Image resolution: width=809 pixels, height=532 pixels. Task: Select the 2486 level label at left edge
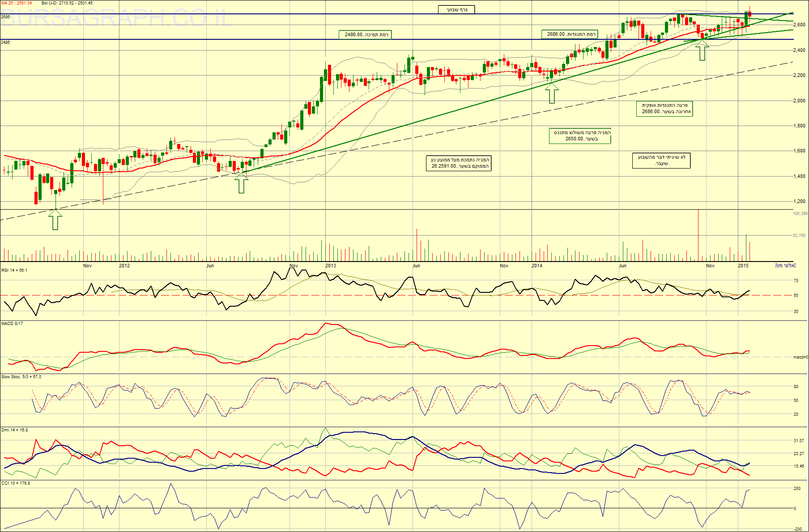[5, 42]
